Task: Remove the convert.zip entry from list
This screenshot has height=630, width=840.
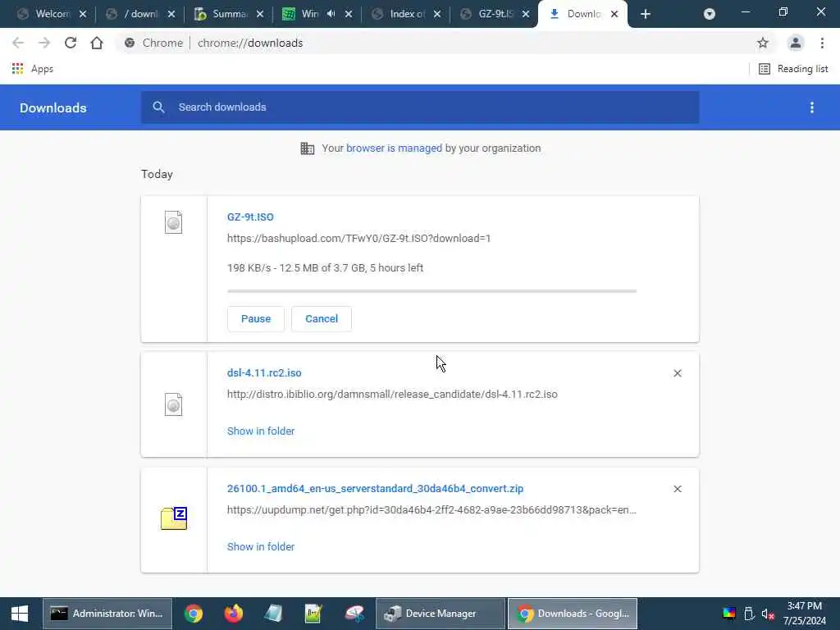Action: [x=678, y=489]
